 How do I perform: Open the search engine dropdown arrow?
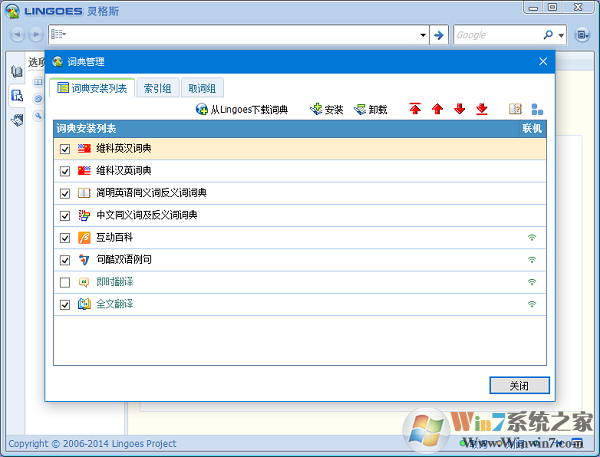(561, 35)
